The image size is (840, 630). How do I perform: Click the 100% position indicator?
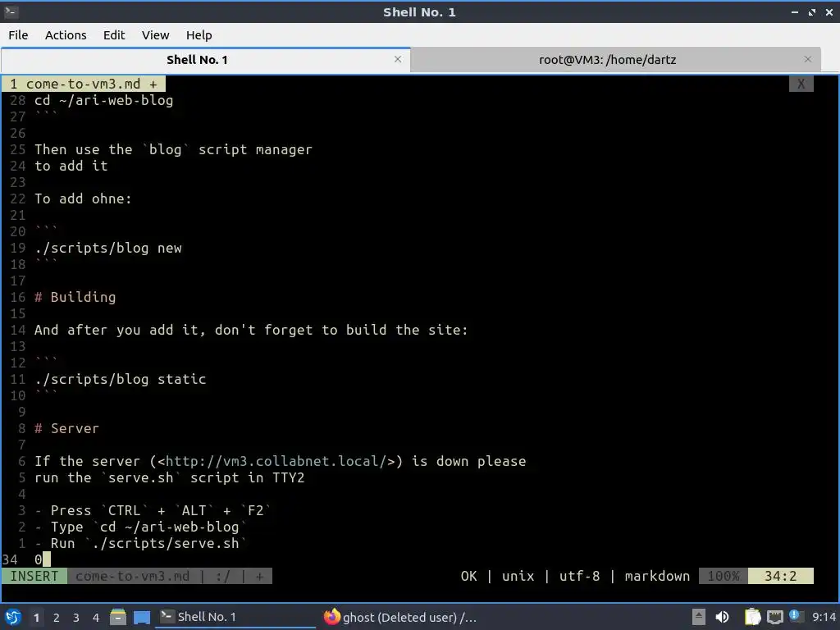(x=724, y=576)
